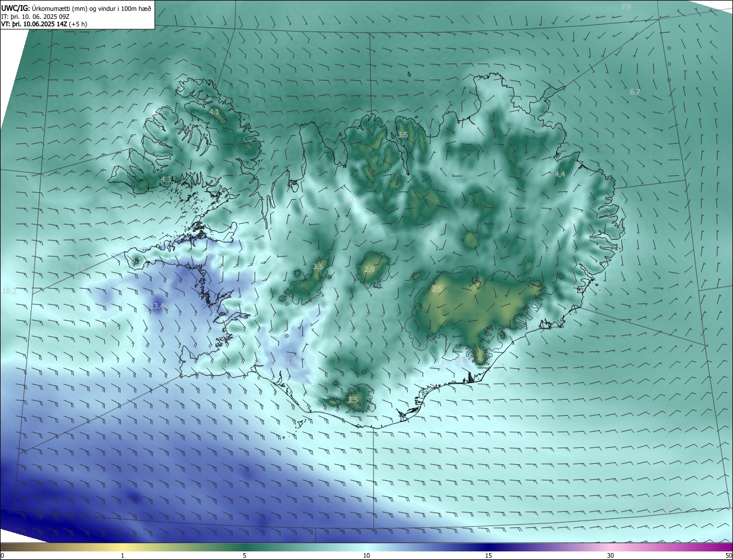Click the 11.9 value label in the southwest lowlands

(x=290, y=361)
